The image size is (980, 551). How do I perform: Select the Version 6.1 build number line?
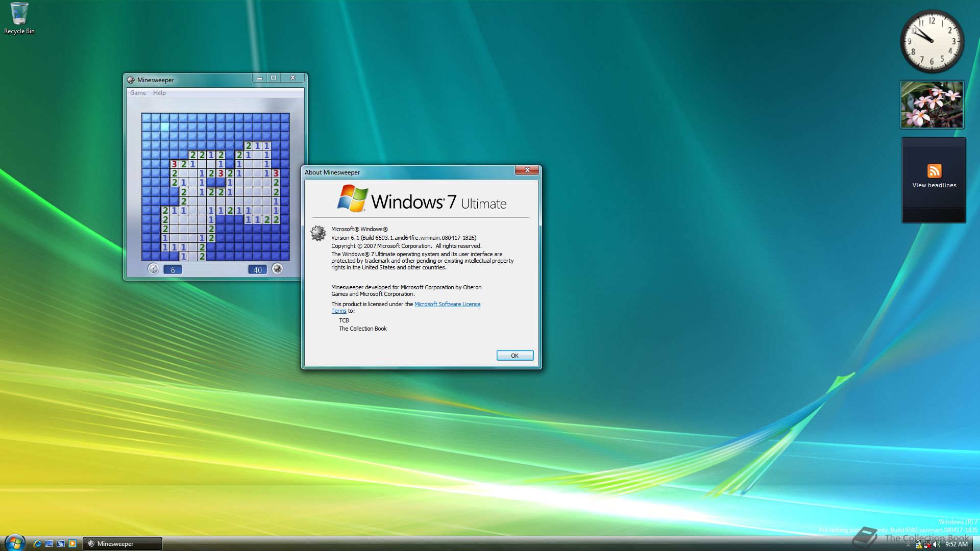[404, 238]
